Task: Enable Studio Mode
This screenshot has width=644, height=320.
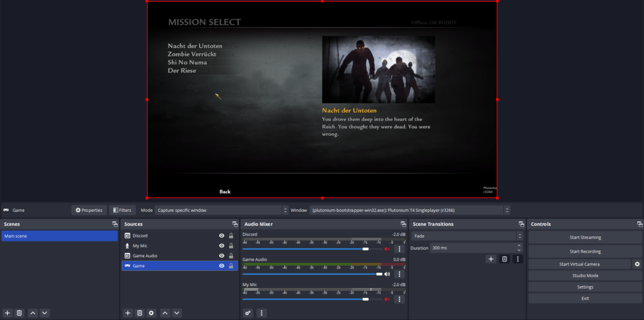Action: click(586, 275)
